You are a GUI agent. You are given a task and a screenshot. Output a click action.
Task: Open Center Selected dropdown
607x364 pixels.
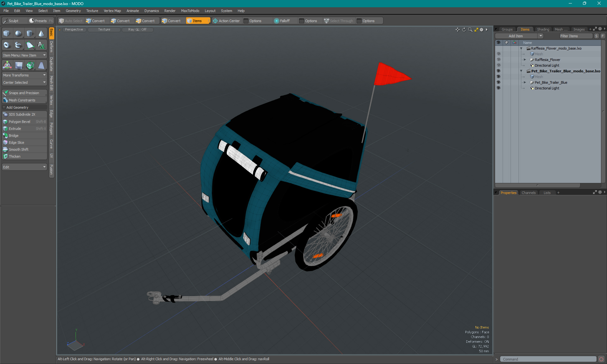click(x=24, y=82)
